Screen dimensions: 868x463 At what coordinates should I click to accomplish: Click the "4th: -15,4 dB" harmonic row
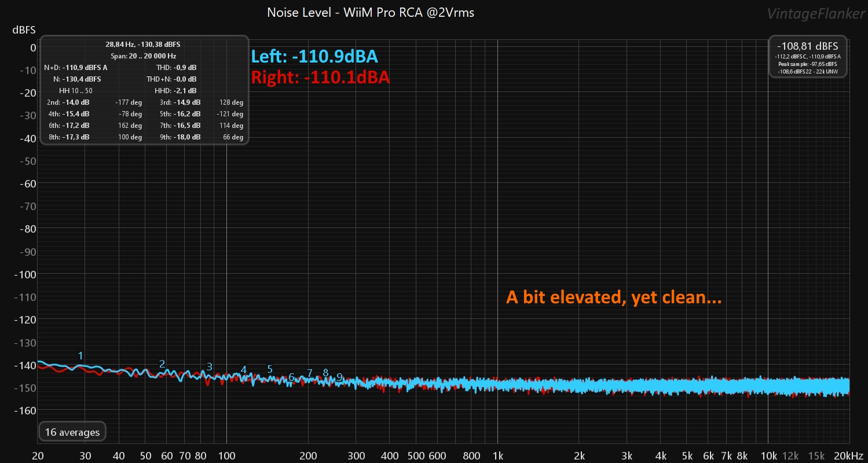(x=68, y=114)
